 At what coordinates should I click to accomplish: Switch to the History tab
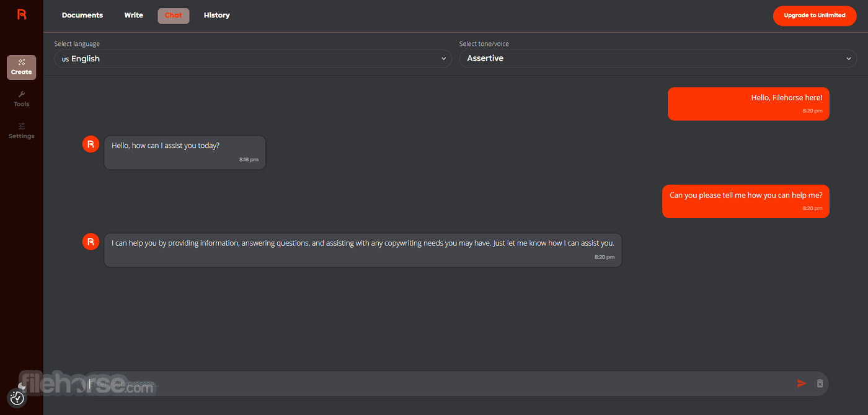coord(217,15)
